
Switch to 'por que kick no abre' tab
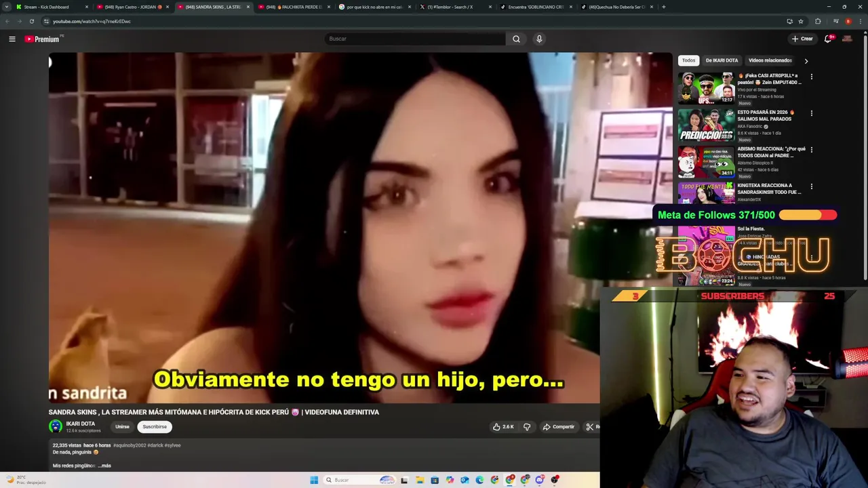375,7
